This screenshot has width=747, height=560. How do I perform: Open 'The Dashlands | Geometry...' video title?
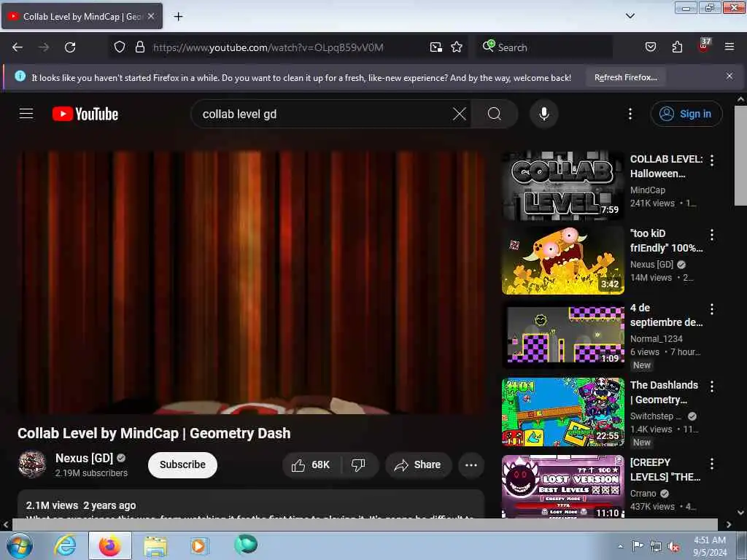(x=664, y=392)
